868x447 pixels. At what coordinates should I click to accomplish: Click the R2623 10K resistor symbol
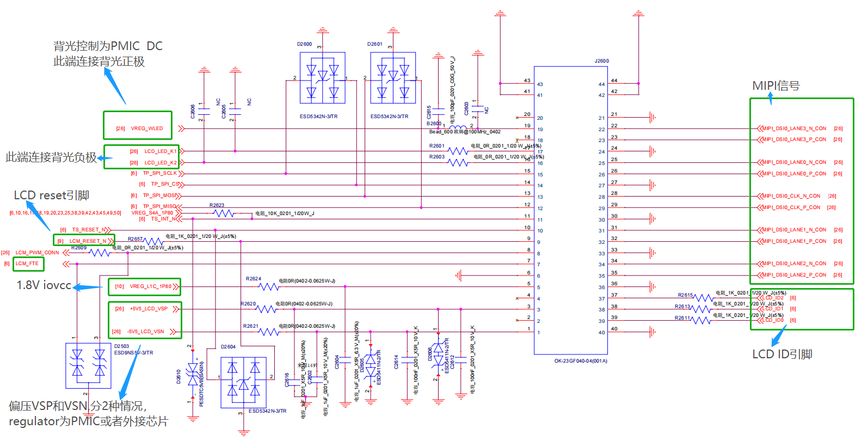(224, 213)
